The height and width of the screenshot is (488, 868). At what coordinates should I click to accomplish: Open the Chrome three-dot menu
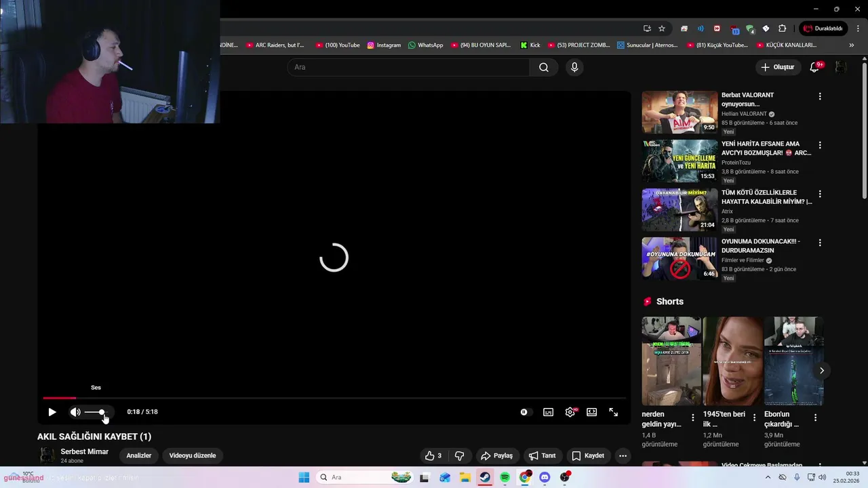pos(858,28)
